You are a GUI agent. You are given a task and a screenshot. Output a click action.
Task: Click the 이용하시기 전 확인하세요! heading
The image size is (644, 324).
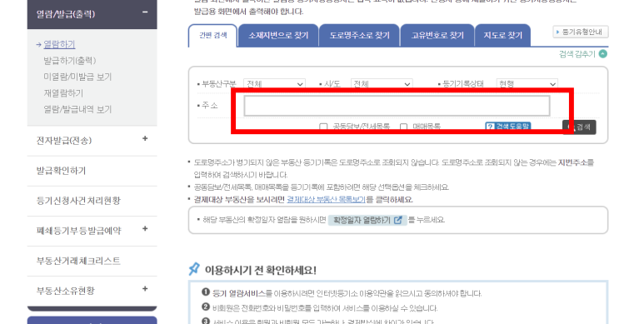point(261,270)
